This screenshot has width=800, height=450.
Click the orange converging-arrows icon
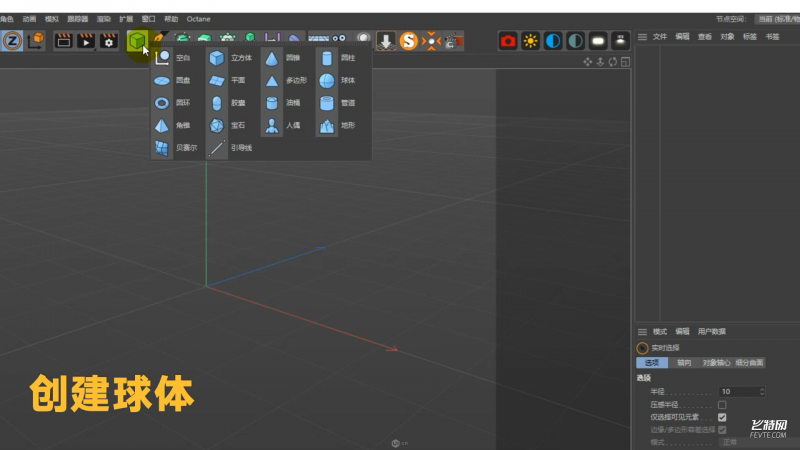coord(431,41)
